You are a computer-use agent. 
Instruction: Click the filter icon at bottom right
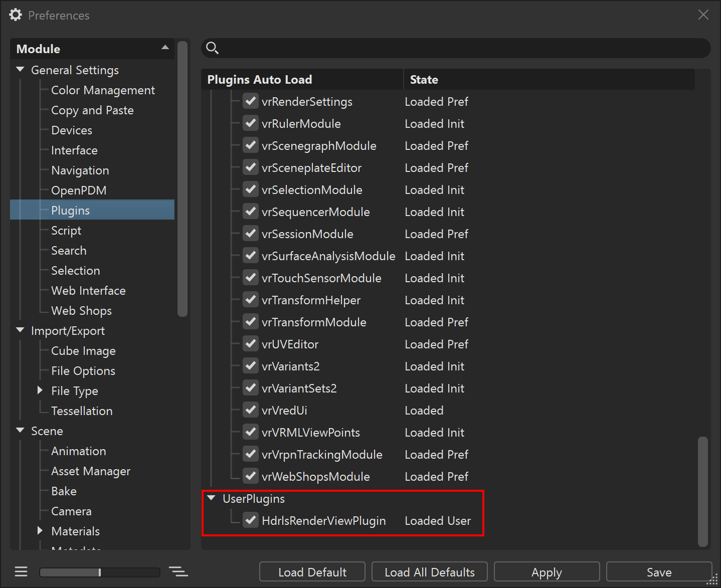[178, 571]
